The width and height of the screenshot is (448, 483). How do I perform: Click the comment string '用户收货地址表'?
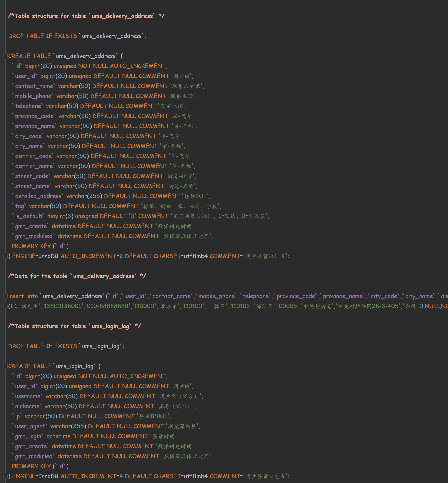(x=266, y=256)
